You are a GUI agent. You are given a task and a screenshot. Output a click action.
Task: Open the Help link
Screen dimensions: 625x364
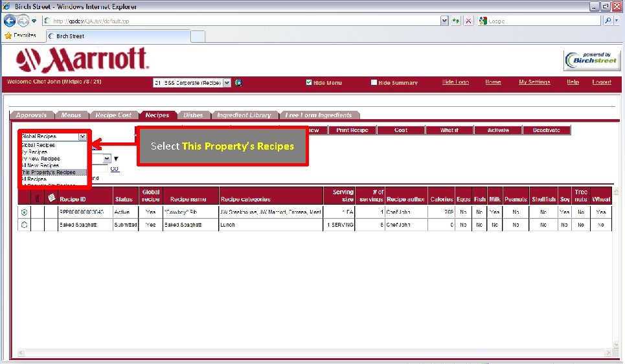573,82
